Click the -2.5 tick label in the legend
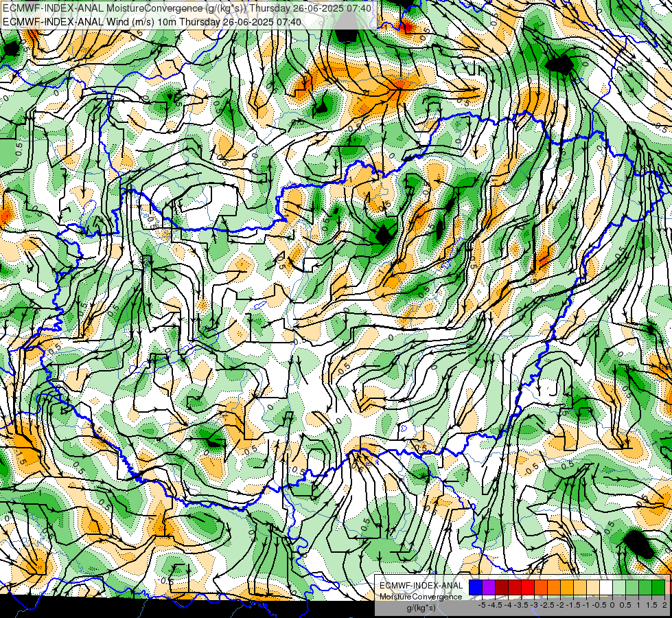Screen dimensions: 672x618 tap(547, 605)
